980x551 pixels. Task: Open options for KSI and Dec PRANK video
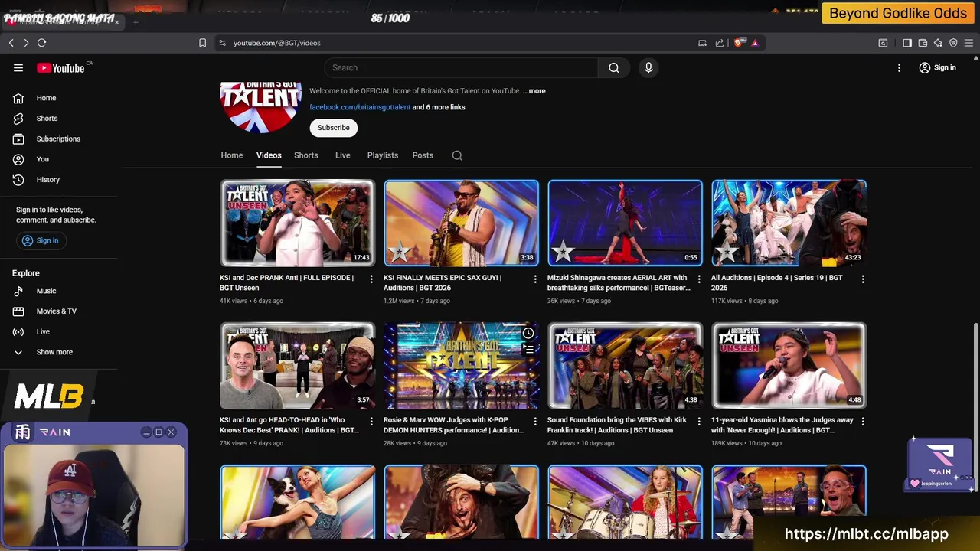tap(371, 279)
